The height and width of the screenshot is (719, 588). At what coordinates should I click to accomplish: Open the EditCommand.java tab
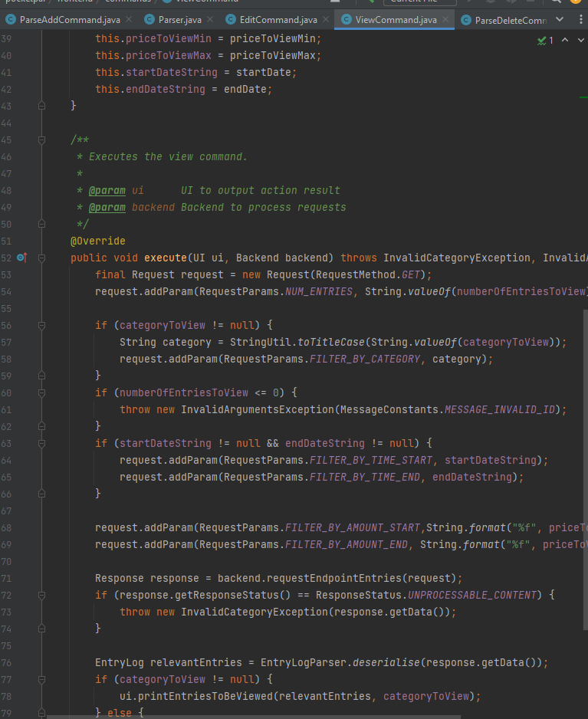[278, 20]
